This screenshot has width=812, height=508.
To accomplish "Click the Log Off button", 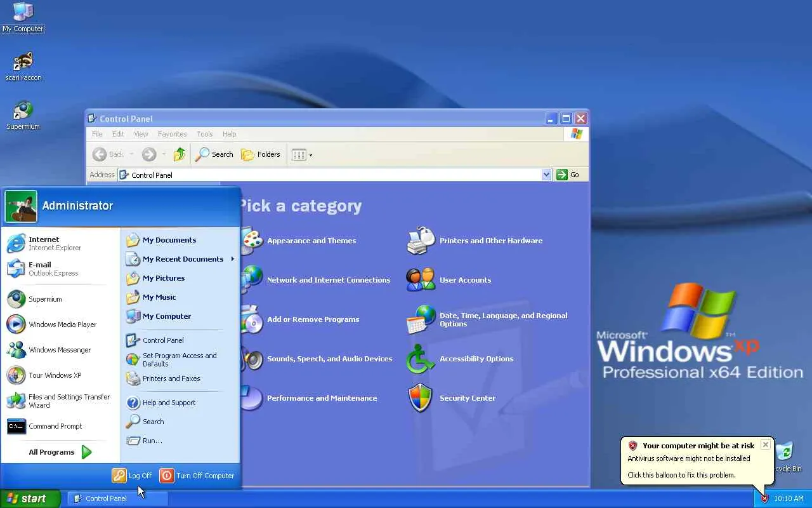I will [133, 476].
